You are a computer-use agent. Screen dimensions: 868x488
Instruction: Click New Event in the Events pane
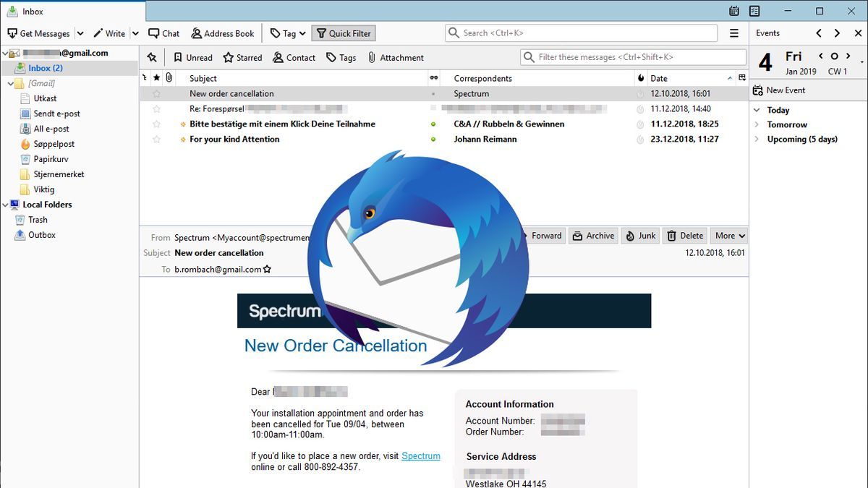coord(779,90)
